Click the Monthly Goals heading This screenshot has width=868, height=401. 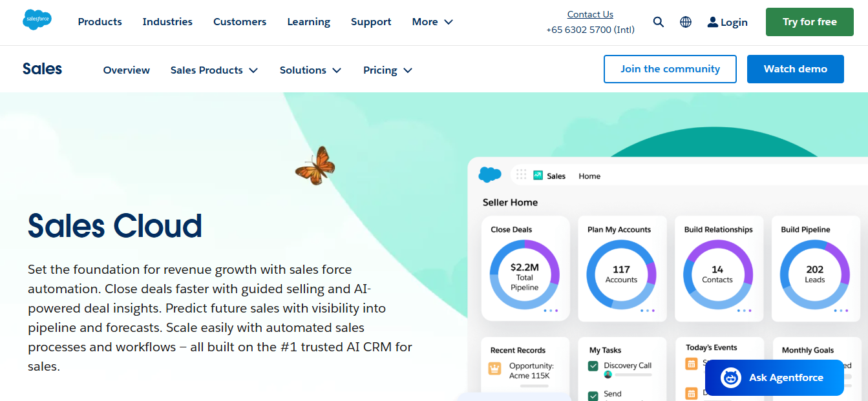808,350
